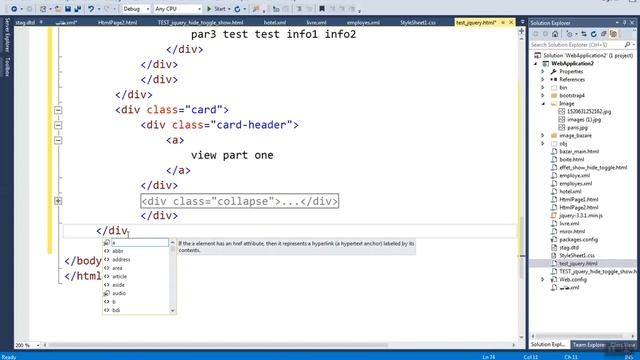Open the Team Explorer bottom tab

click(589, 345)
